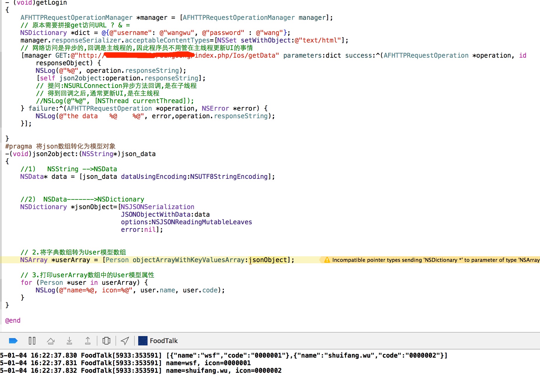Click the @"wangwu" string literal
The image size is (540, 392).
(177, 33)
